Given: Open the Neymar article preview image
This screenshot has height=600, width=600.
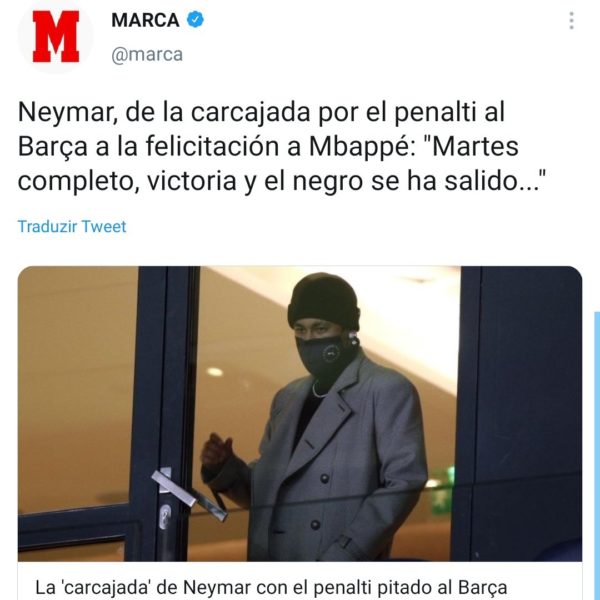Looking at the screenshot, I should point(300,414).
